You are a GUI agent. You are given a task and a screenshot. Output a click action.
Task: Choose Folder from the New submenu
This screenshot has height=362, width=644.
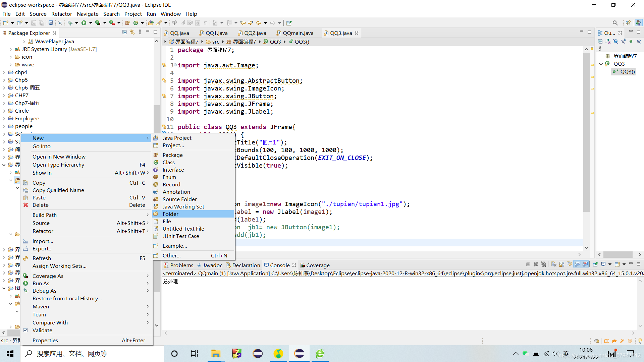click(170, 214)
